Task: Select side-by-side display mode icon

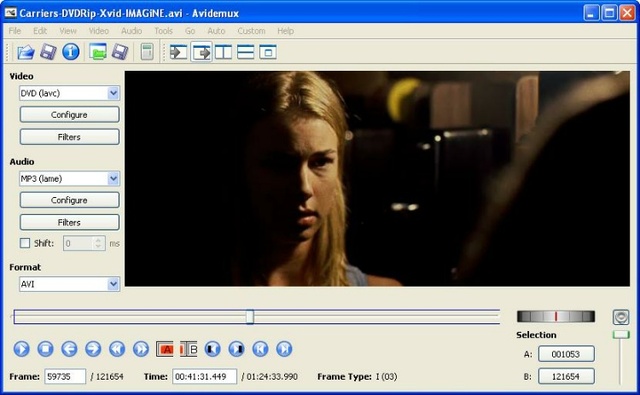Action: point(223,52)
